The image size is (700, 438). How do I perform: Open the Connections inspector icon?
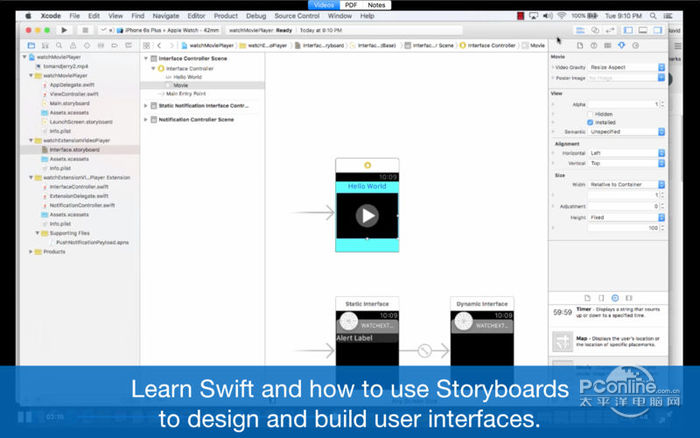click(636, 46)
